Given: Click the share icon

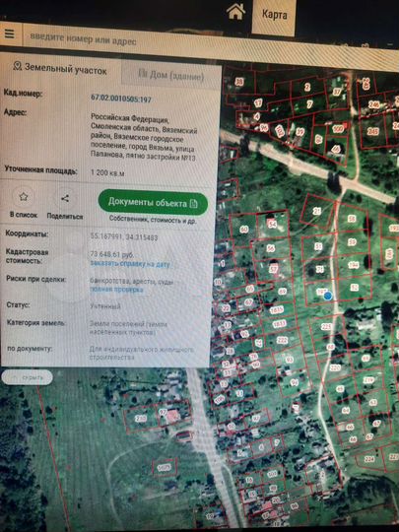Looking at the screenshot, I should click(65, 198).
